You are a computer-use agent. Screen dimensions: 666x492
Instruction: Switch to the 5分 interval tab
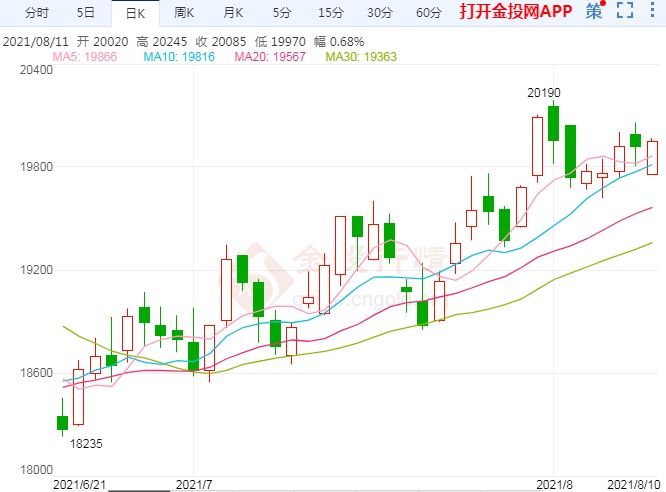coord(282,13)
